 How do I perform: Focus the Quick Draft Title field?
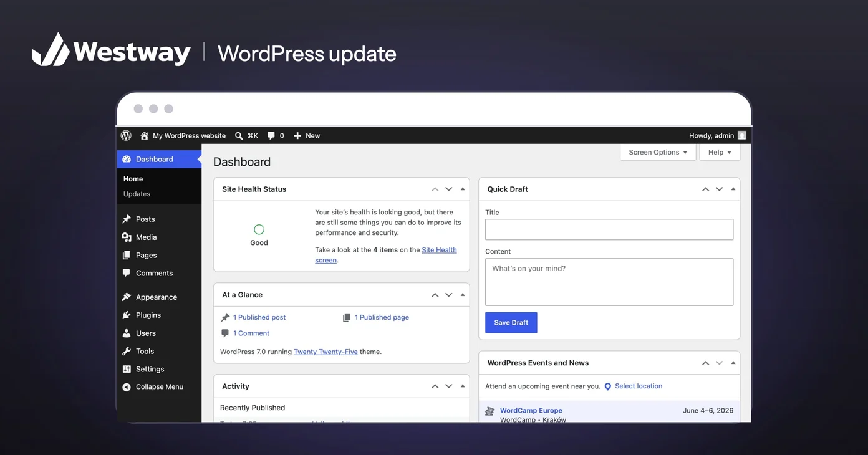point(609,229)
